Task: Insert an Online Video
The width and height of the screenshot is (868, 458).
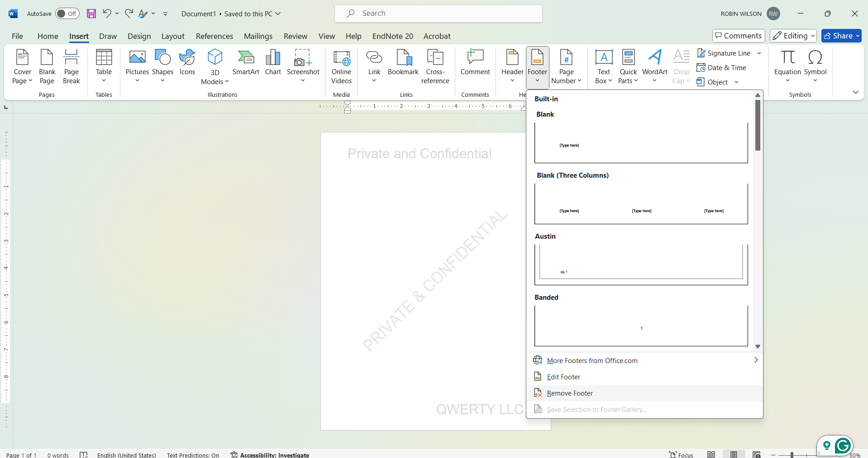Action: (342, 67)
